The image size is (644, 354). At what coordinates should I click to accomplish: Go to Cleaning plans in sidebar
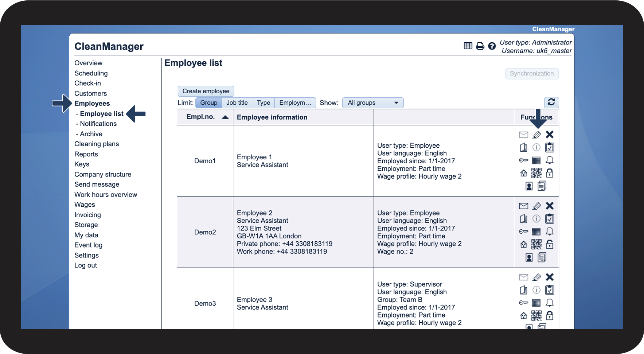tap(97, 144)
